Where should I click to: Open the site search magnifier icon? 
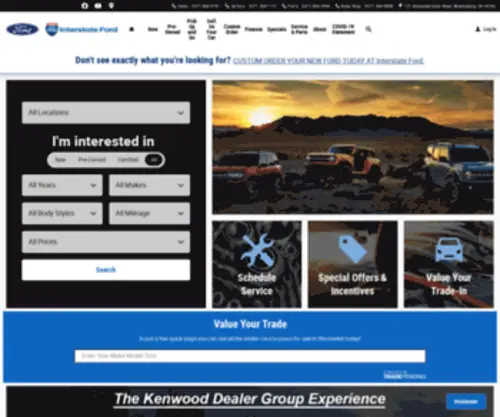[368, 29]
